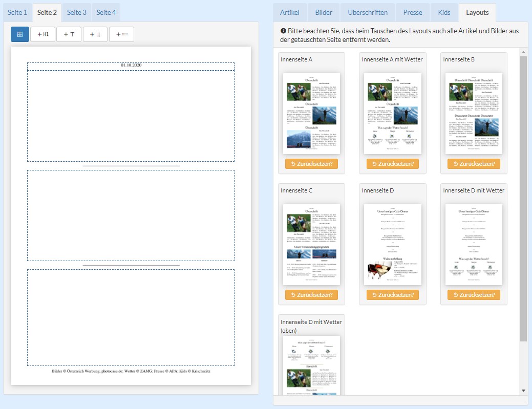
Task: Choose Innenseite A mit Wetter thumbnail
Action: (392, 114)
